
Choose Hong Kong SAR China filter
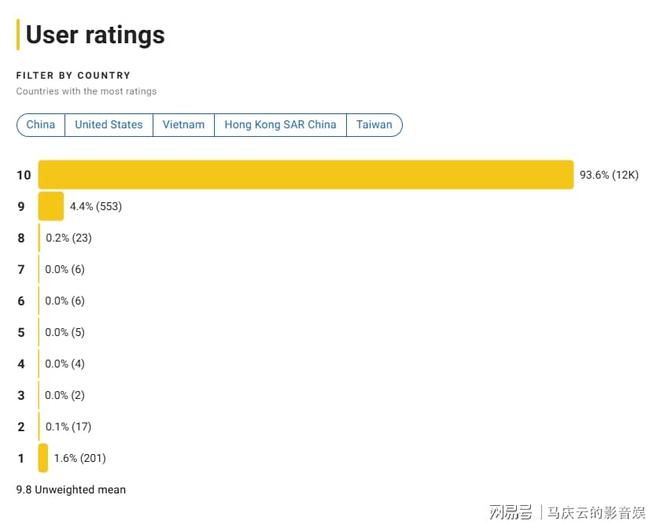(x=280, y=125)
